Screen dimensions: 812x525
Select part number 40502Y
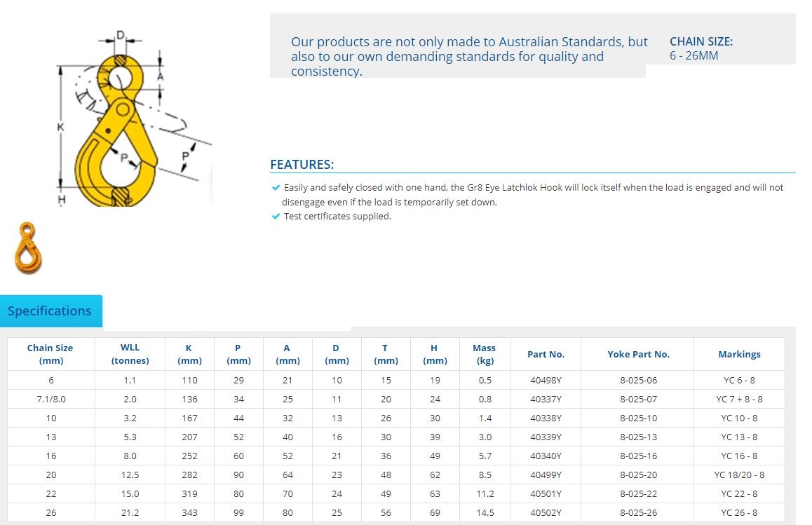546,513
